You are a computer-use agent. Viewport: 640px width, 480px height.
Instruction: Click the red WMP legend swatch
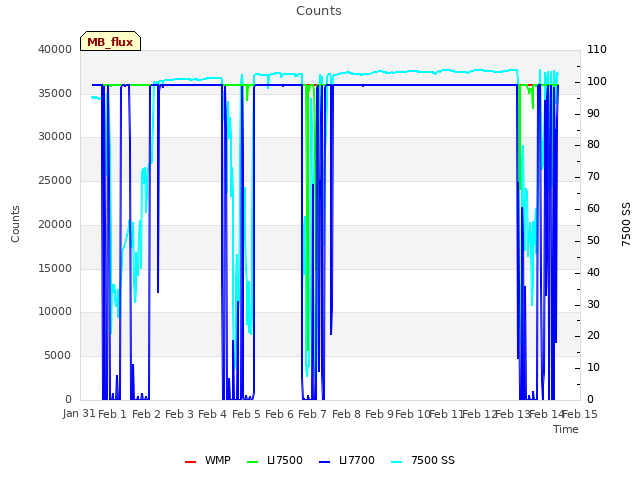click(x=190, y=462)
